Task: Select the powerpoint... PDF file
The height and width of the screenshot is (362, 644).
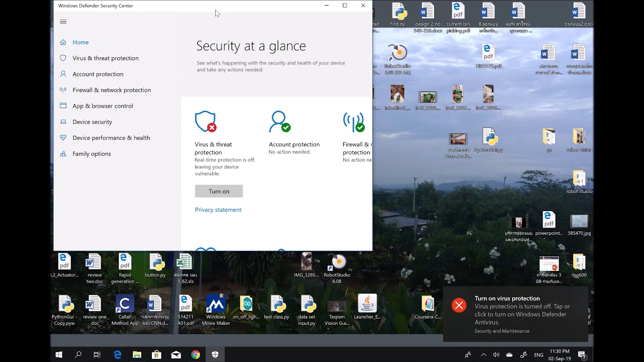Action: pos(549,224)
